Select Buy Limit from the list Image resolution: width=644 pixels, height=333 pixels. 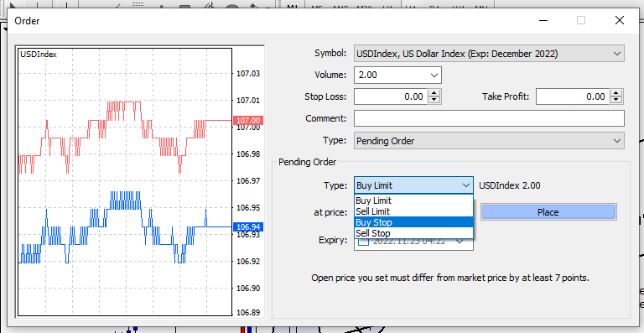tap(413, 200)
